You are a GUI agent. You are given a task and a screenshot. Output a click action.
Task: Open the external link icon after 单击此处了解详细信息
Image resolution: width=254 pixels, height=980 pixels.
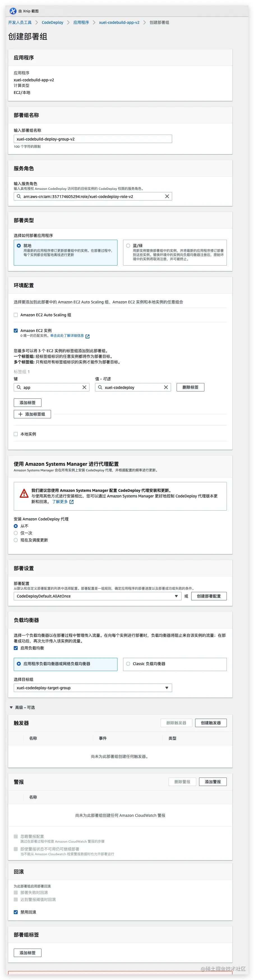[x=87, y=336]
